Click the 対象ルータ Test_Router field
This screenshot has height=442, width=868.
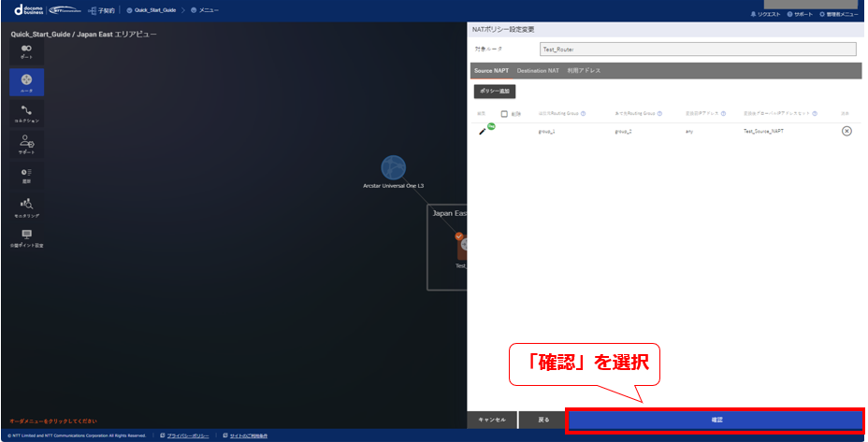[x=698, y=50]
